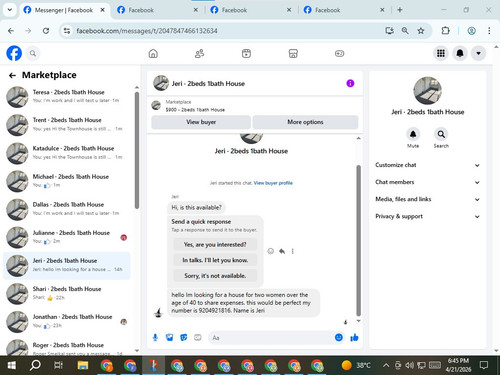Click the chat messages scrollbar
This screenshot has width=500, height=375.
click(x=359, y=240)
